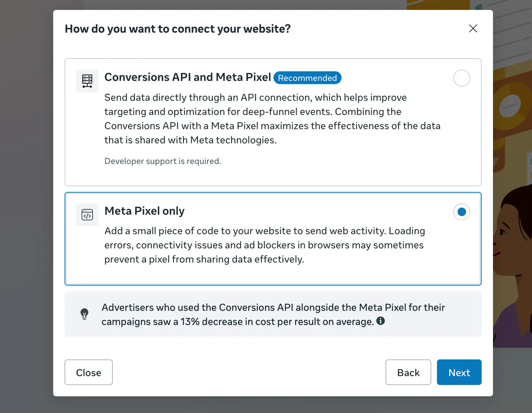Screen dimensions: 532x413
Task: Click the Meta Pixel only description paragraph
Action: point(264,245)
